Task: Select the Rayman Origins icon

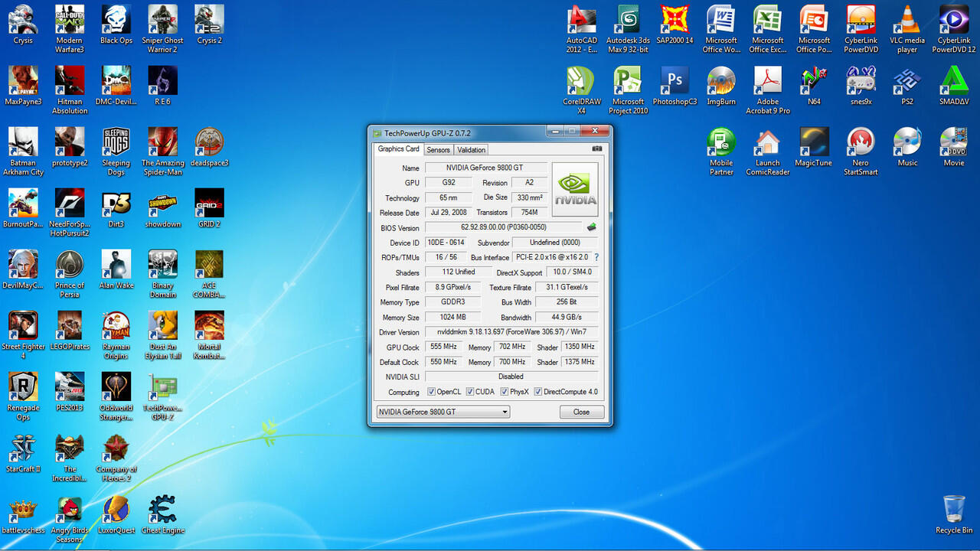Action: [x=116, y=335]
